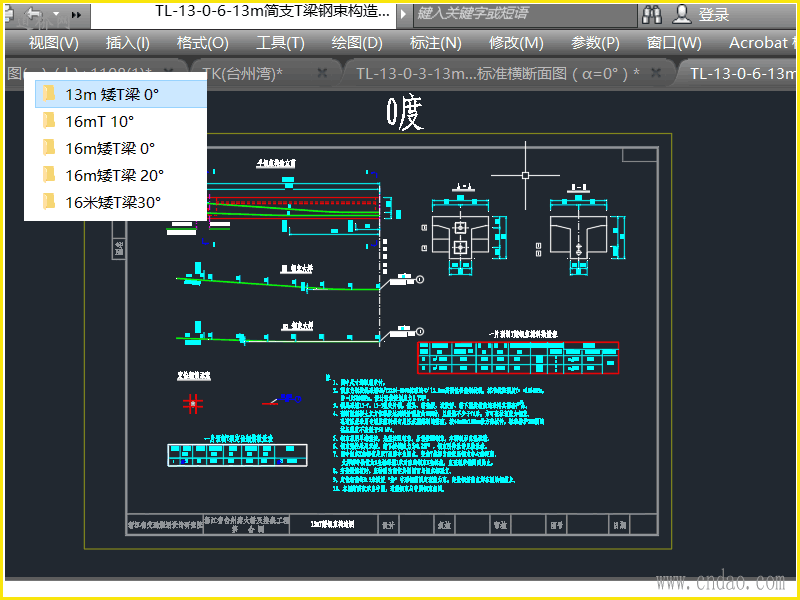
Task: Click the user profile icon
Action: coord(682,14)
